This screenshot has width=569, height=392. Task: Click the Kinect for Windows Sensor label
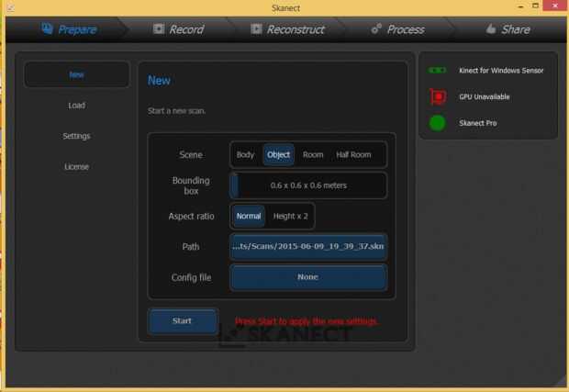501,71
